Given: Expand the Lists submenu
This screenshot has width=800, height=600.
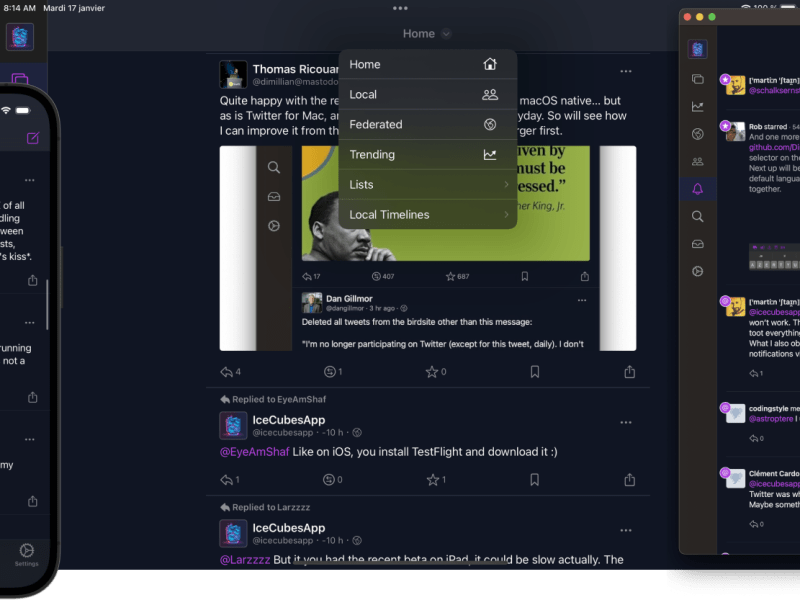Looking at the screenshot, I should (427, 185).
